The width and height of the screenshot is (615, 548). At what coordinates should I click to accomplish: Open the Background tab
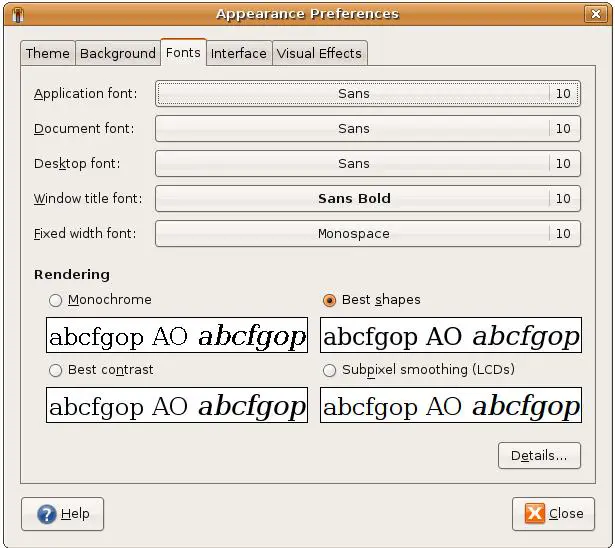coord(118,53)
